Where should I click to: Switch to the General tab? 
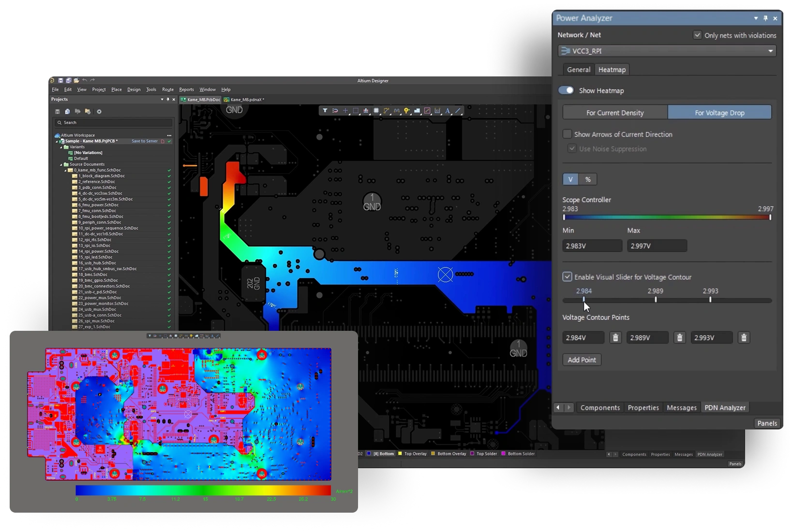pos(579,70)
